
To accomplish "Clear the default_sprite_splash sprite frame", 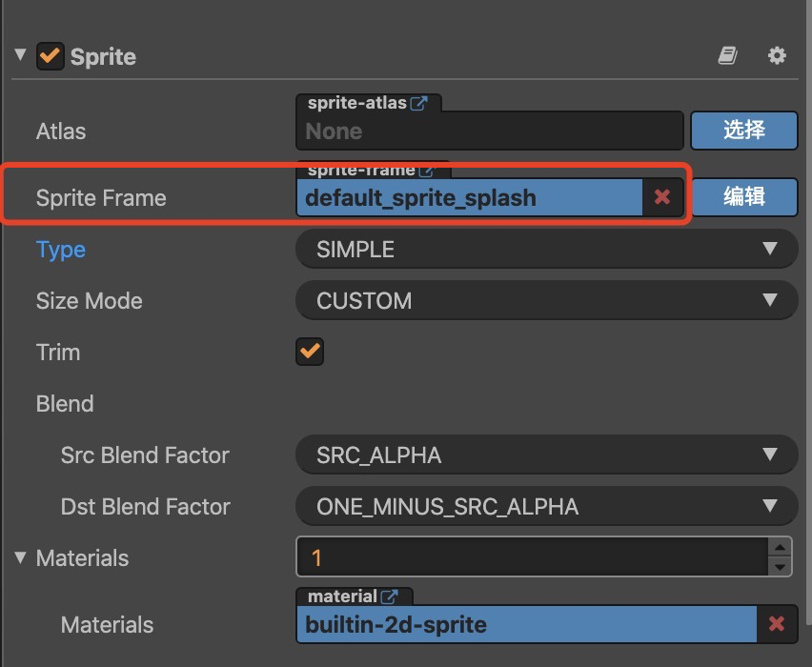I will 662,197.
